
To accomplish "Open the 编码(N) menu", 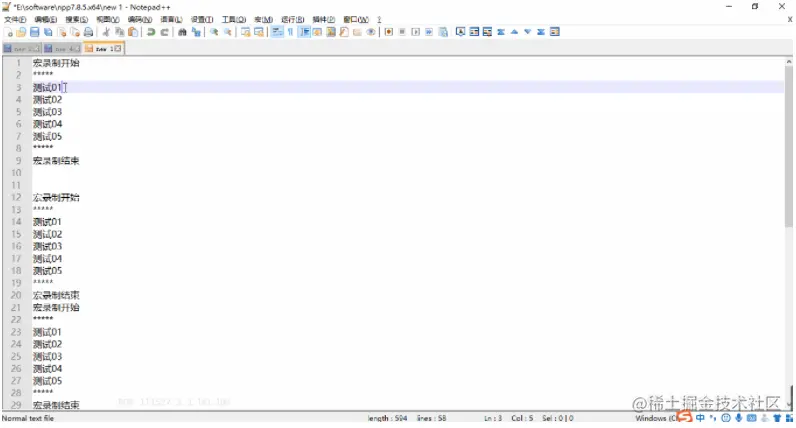I will [x=140, y=19].
